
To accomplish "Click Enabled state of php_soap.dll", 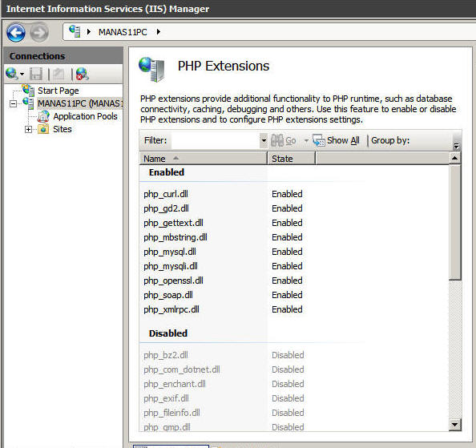I will point(287,295).
